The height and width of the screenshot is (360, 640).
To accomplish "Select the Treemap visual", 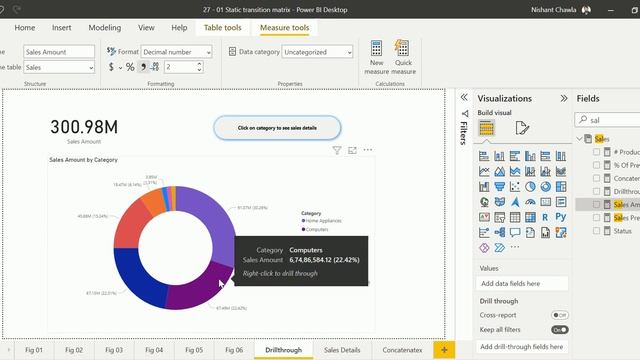I will click(561, 187).
